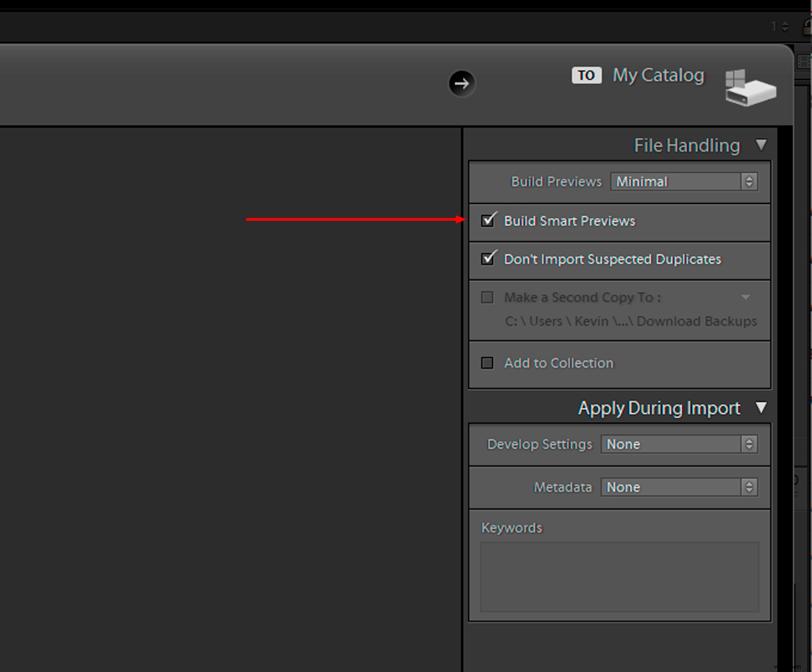Screen dimensions: 812x672
Task: Collapse the File Handling panel
Action: click(x=762, y=145)
